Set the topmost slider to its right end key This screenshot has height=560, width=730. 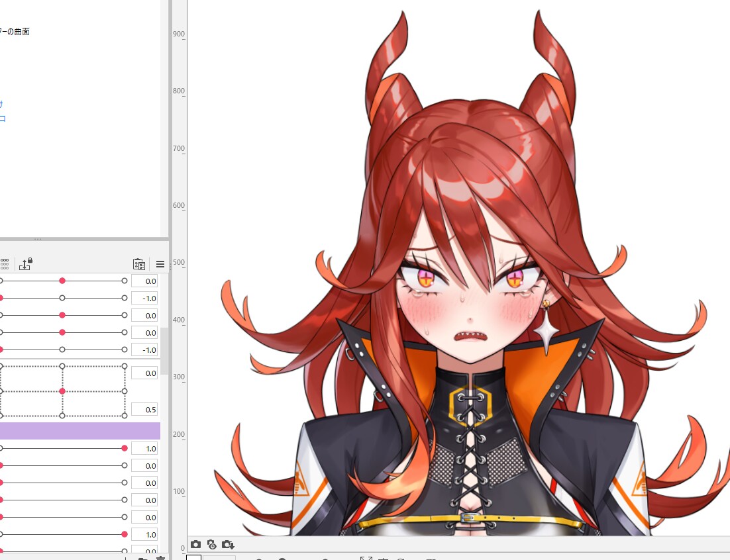click(x=125, y=281)
